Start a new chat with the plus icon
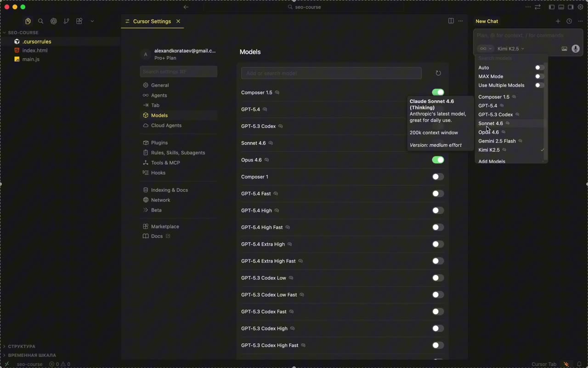Screen dimensions: 588x368 click(558, 21)
